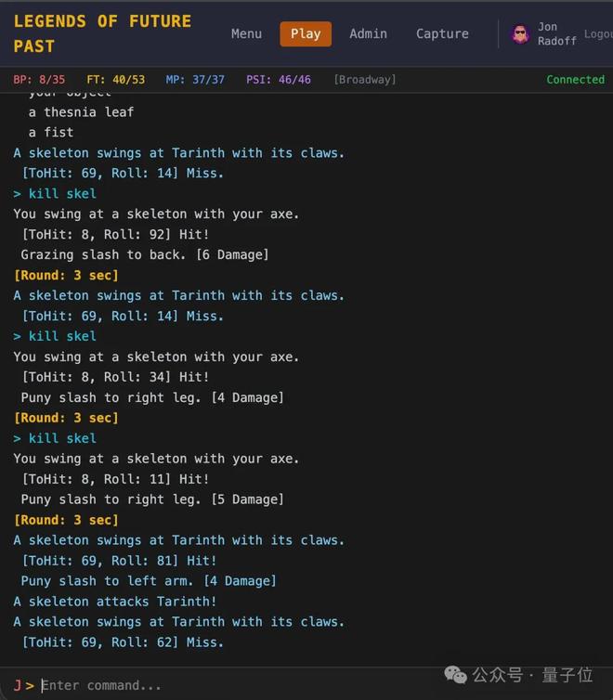Open the Menu tab
613x700 pixels.
[246, 33]
